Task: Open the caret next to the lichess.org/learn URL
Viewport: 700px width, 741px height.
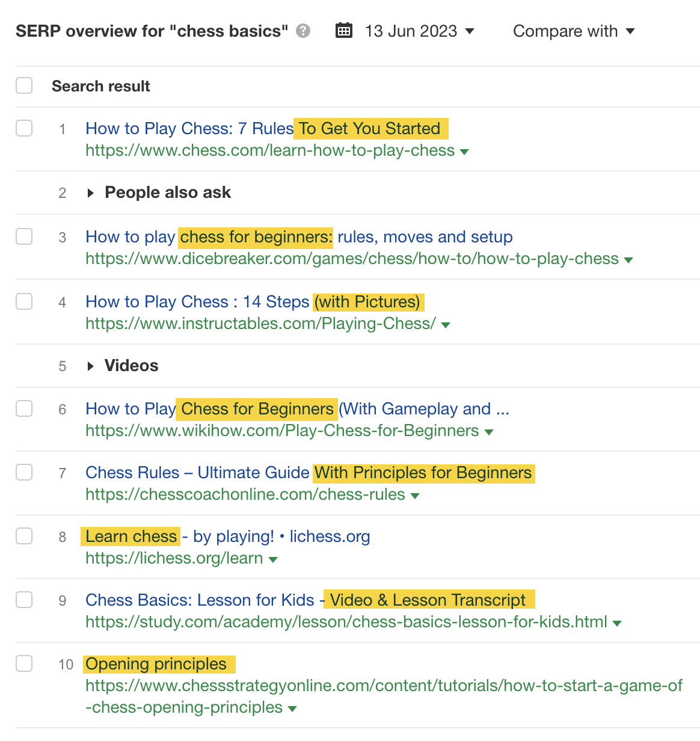Action: (274, 559)
